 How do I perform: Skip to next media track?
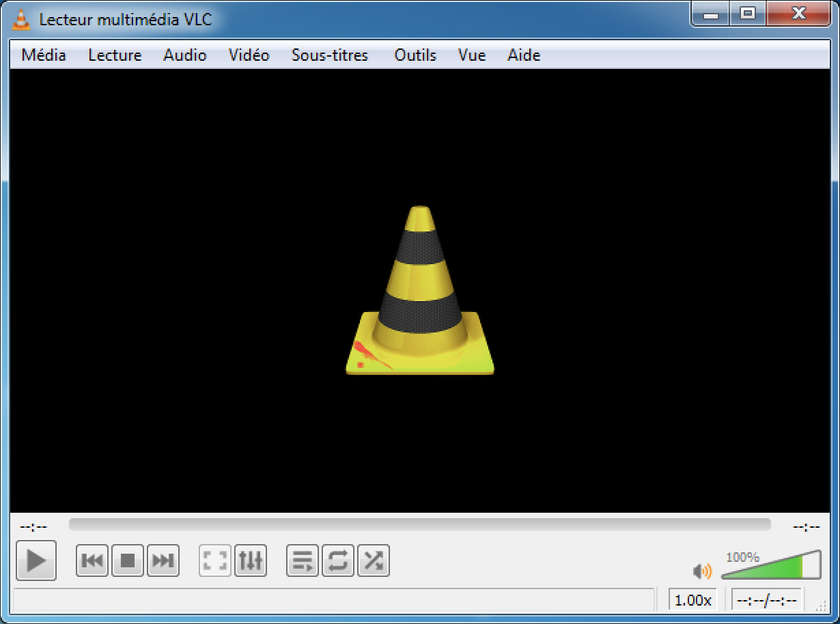click(163, 561)
